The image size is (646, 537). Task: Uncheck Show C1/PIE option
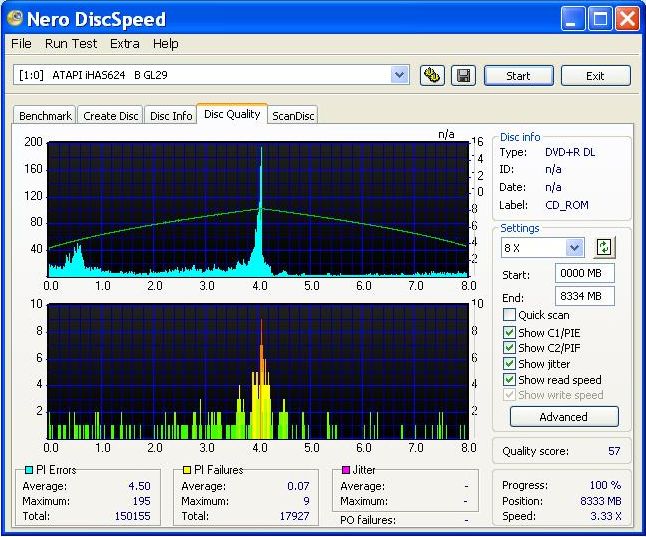click(510, 332)
